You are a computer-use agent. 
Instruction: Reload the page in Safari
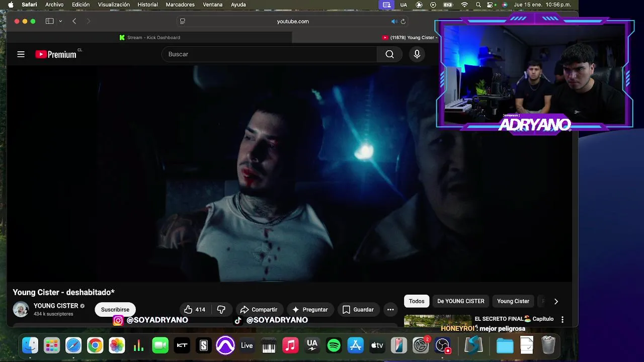tap(403, 21)
